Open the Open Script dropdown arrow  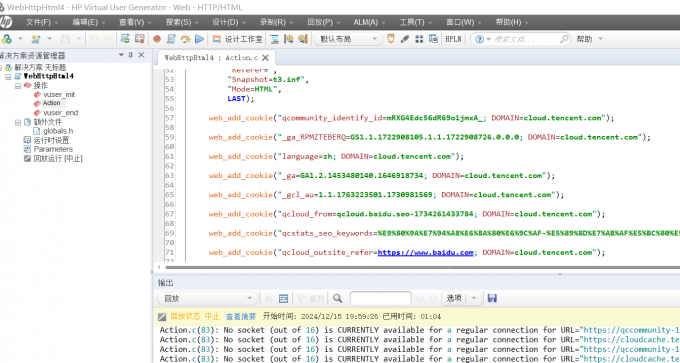tap(49, 39)
